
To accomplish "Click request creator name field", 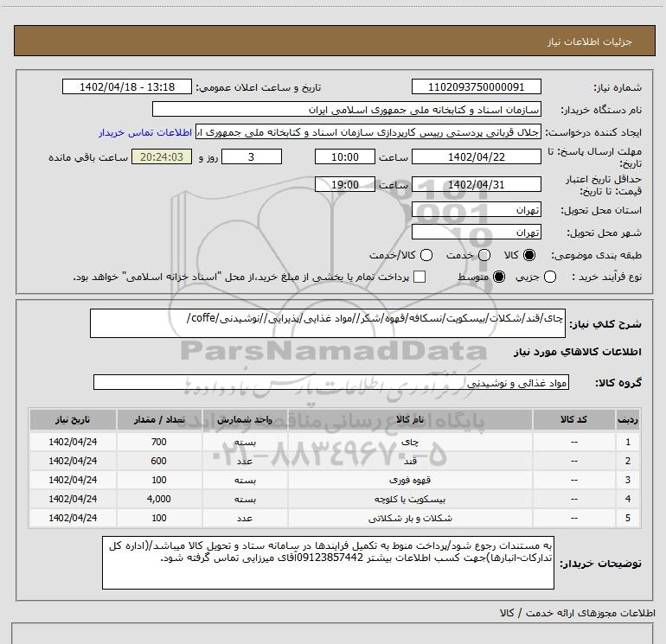I will click(368, 132).
